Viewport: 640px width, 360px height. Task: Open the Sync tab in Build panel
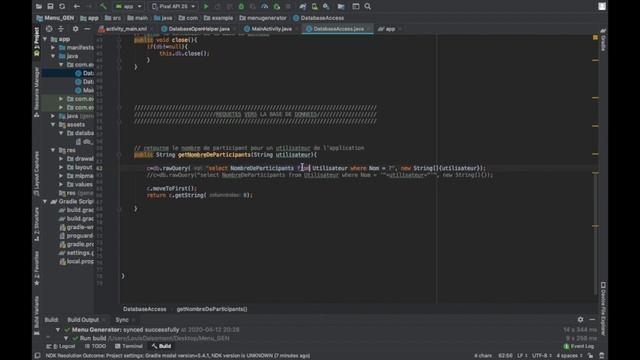coord(122,320)
